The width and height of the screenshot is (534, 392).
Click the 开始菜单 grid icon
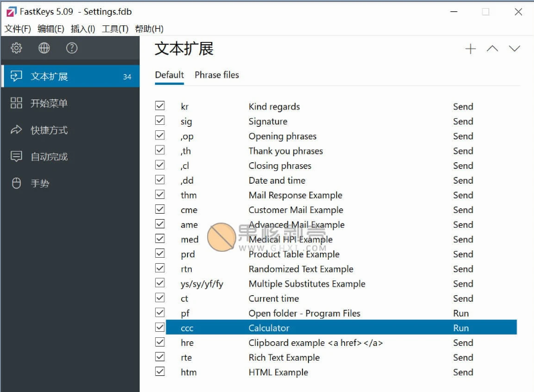point(16,103)
